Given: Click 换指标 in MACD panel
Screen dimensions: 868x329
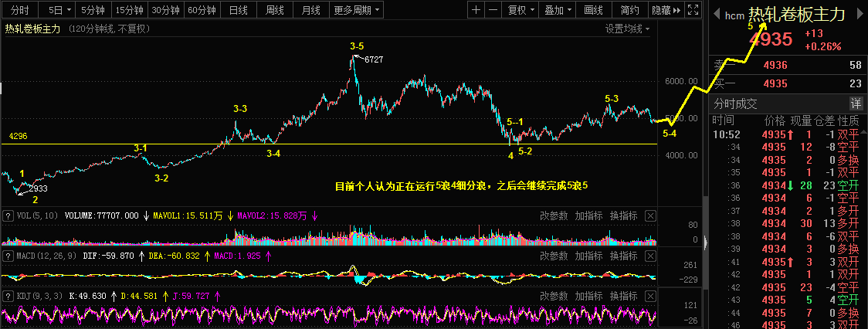Looking at the screenshot, I should pos(623,256).
